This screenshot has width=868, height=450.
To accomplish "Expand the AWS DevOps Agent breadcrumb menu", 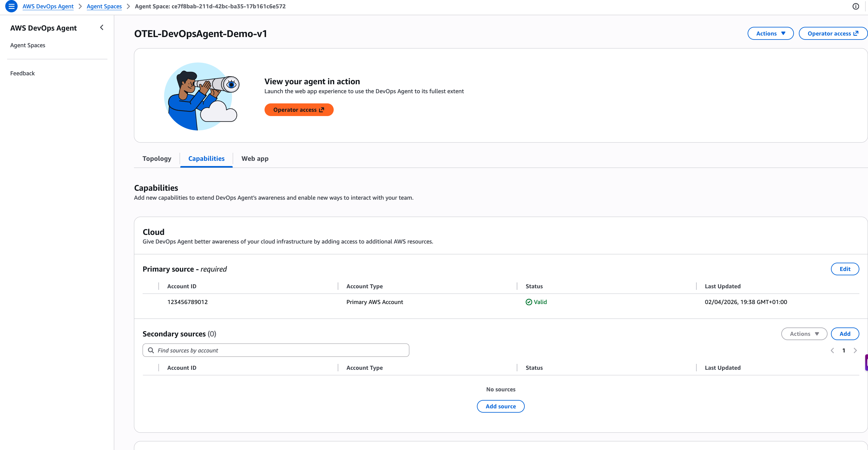I will [48, 6].
